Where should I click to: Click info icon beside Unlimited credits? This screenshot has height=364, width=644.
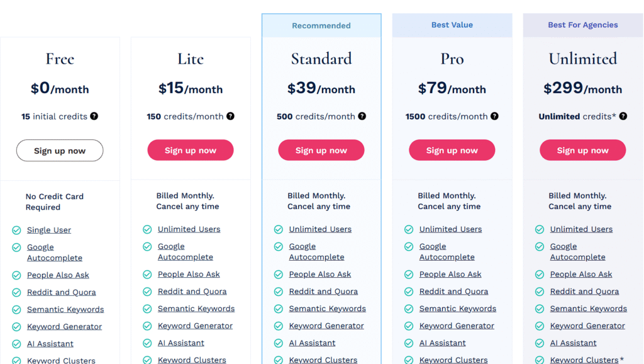click(x=623, y=117)
